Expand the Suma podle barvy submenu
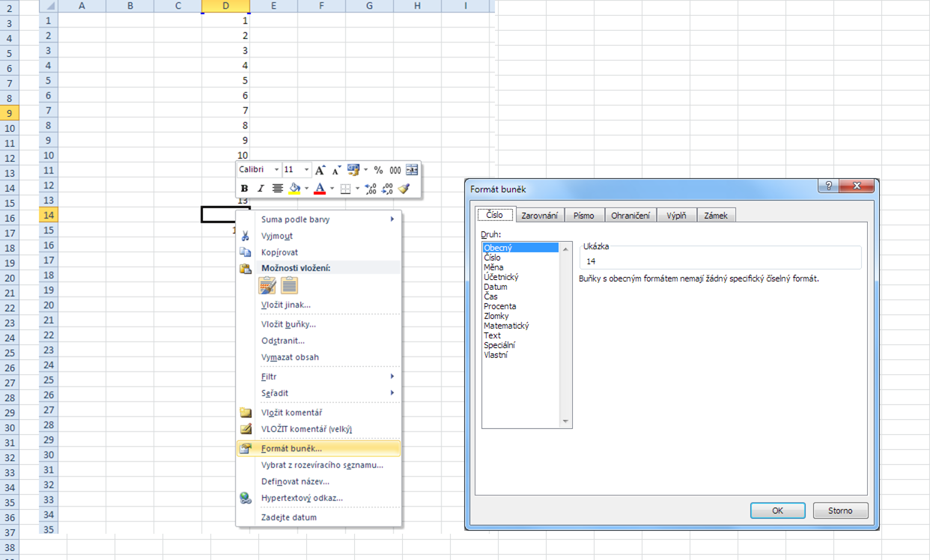Image resolution: width=930 pixels, height=560 pixels. (392, 219)
